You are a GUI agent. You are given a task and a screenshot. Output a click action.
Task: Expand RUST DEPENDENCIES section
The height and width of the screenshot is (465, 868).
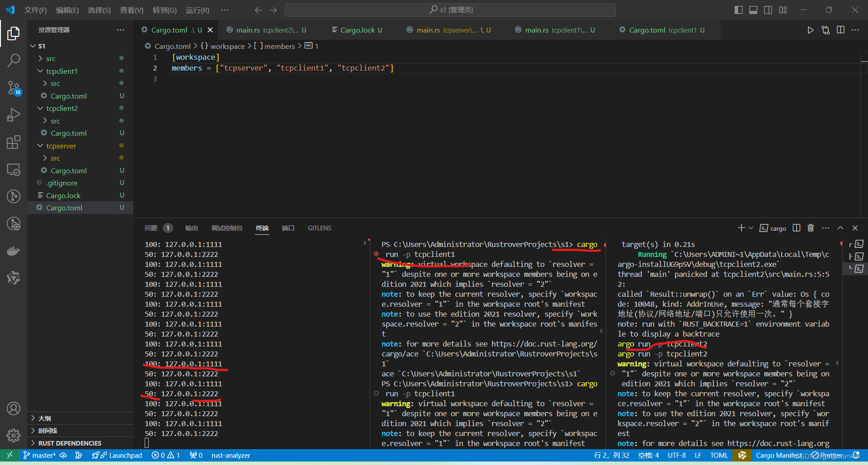click(x=80, y=443)
